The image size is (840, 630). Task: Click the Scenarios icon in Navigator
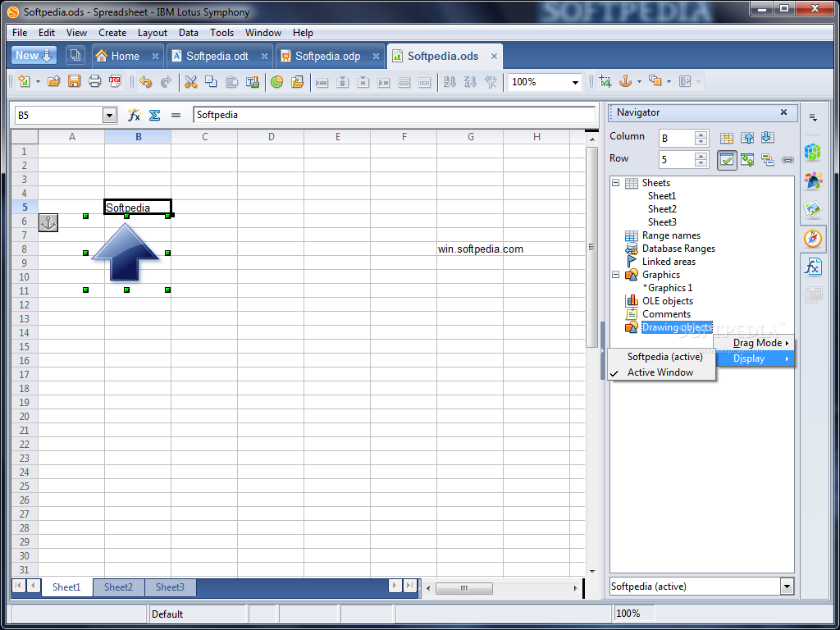click(768, 160)
